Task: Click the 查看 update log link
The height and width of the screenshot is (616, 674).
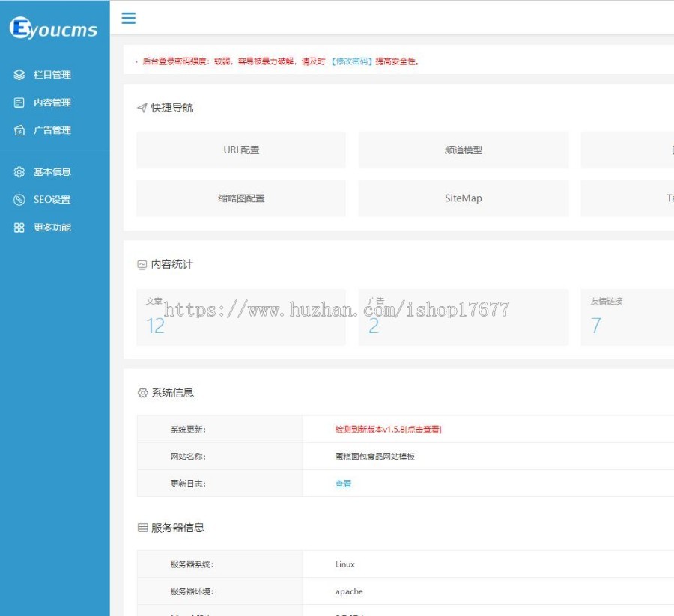Action: coord(343,484)
